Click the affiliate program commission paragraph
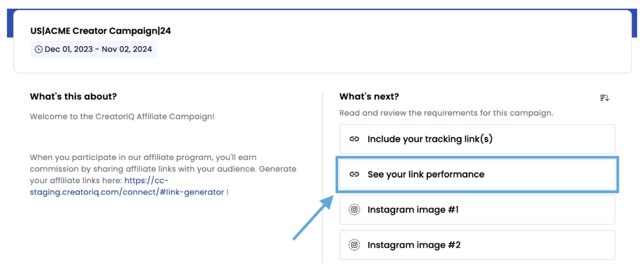 point(163,174)
